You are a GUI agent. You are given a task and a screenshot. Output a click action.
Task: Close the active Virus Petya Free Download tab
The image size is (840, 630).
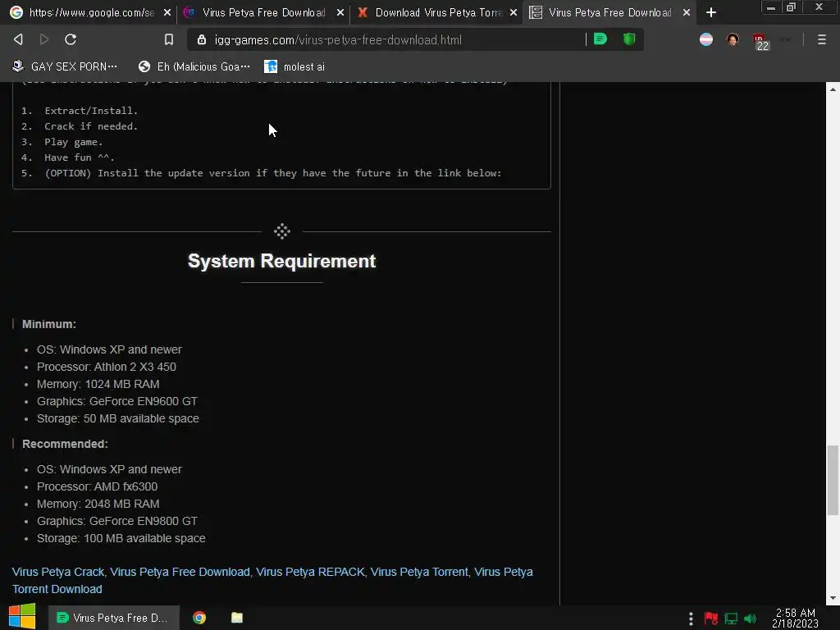pos(687,12)
